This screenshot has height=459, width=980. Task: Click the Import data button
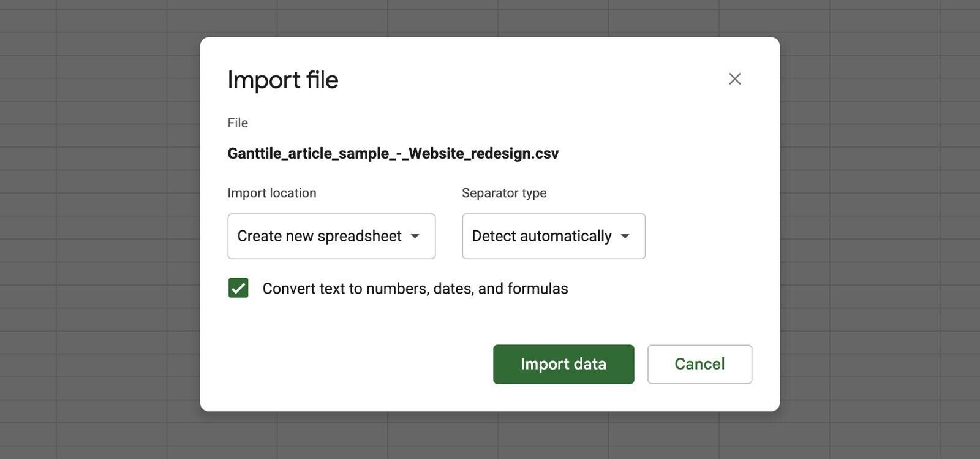(x=563, y=365)
